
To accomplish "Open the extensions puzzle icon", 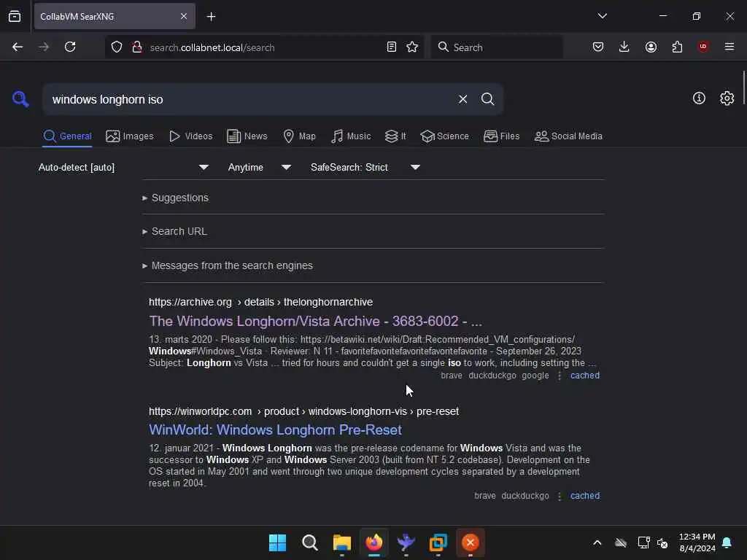I will [677, 47].
